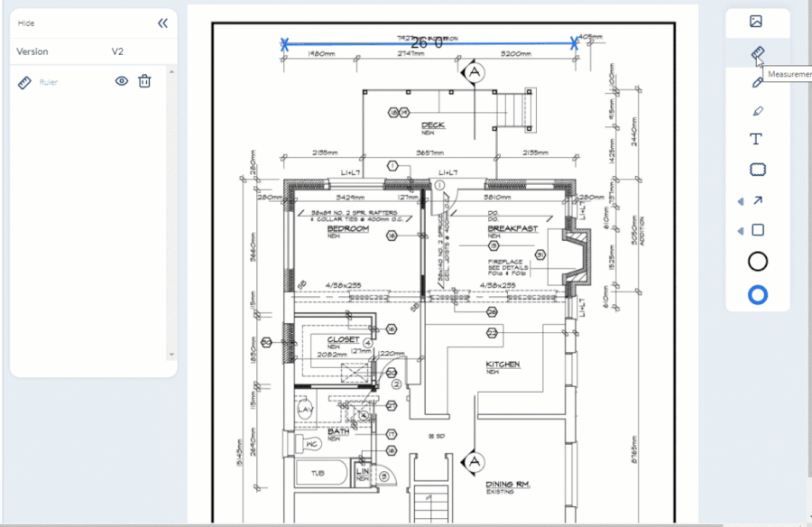
Task: Click the BREAKFAST label on floor plan
Action: click(x=512, y=228)
